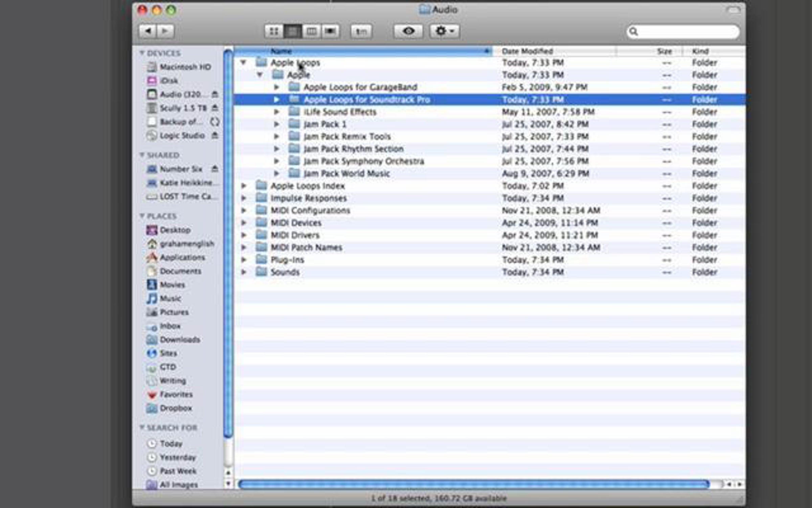Collapse the Apple Loops folder triangle
Screen dimensions: 812x508
click(x=243, y=62)
